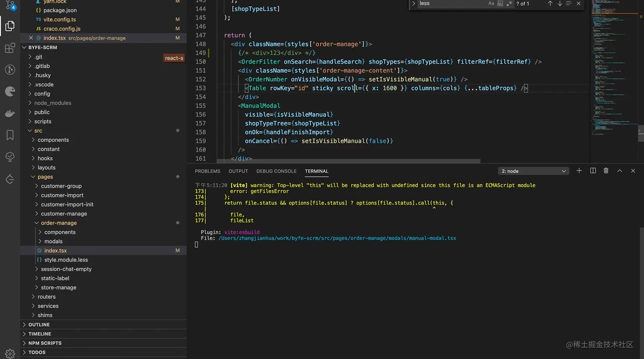644x359 pixels.
Task: Toggle Match Whole Word in find widget
Action: click(x=500, y=3)
